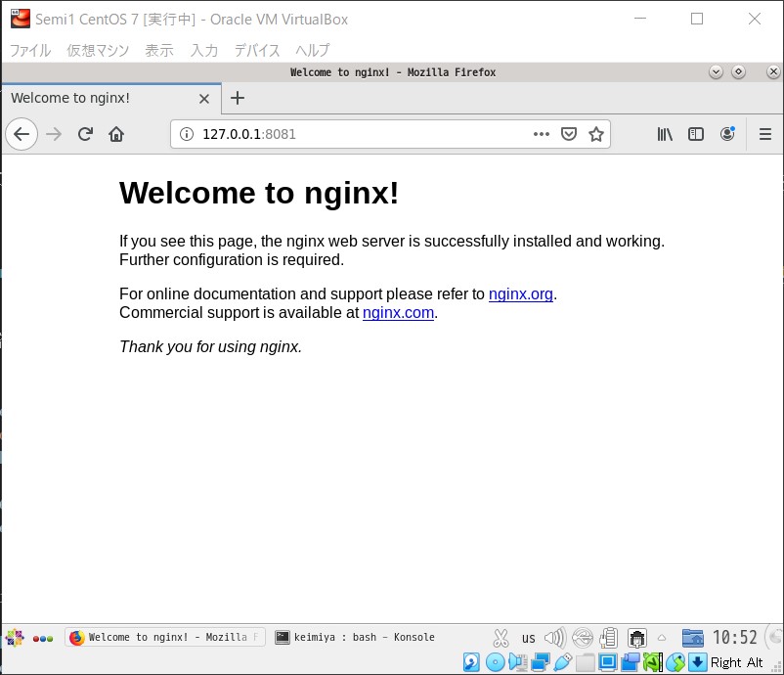Open the home folder panel icon

692,638
